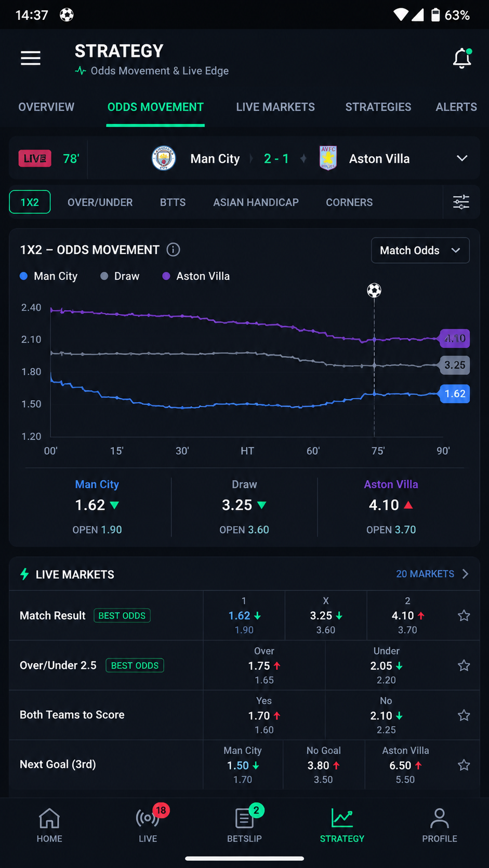Tap the football notification icon in status bar

tap(67, 15)
